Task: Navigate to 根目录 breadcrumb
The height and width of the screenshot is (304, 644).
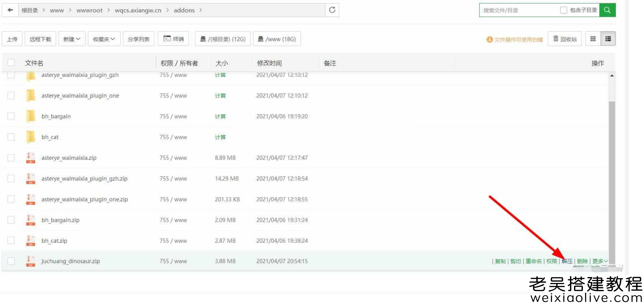Action: click(30, 10)
